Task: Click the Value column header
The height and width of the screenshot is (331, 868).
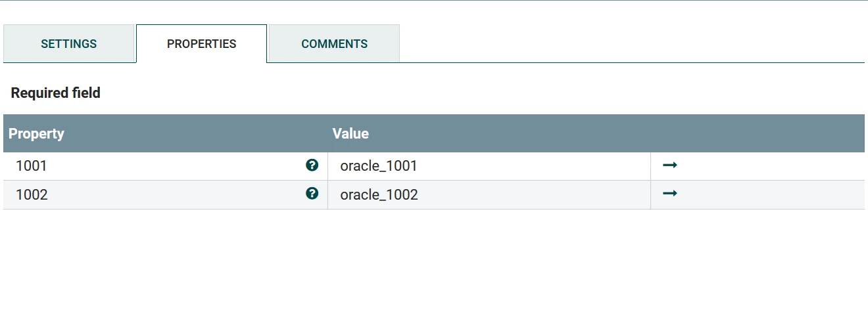Action: click(x=350, y=134)
